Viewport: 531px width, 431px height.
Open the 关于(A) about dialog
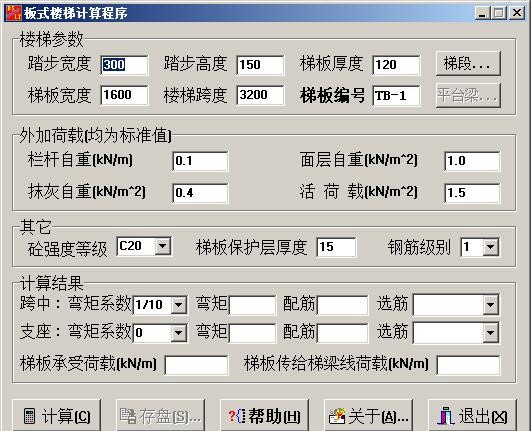click(368, 415)
